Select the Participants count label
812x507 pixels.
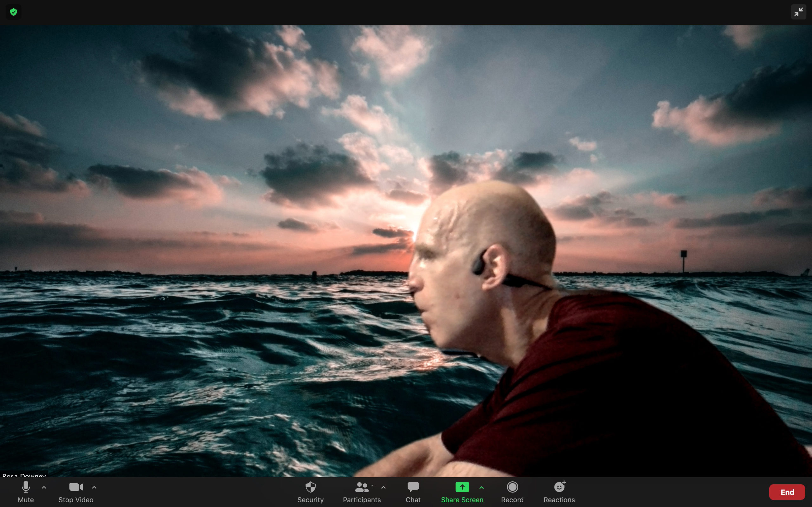(372, 487)
